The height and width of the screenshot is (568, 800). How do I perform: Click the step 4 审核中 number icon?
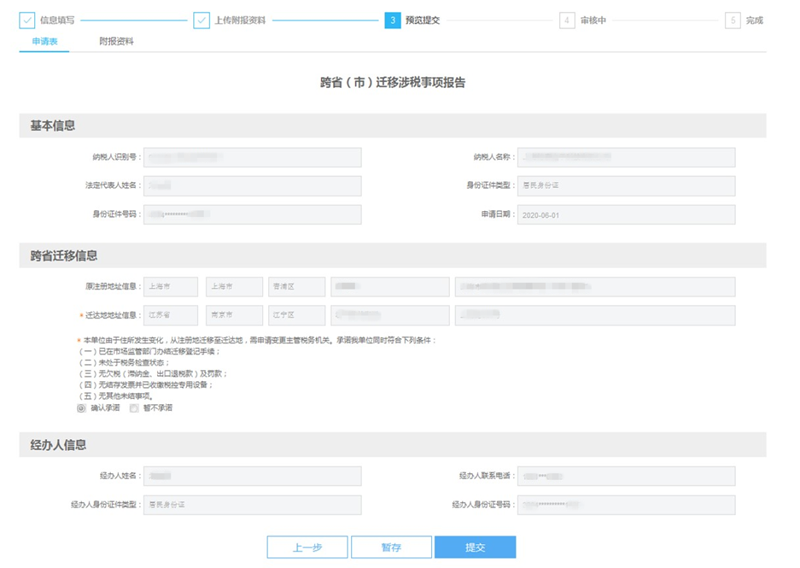(567, 20)
